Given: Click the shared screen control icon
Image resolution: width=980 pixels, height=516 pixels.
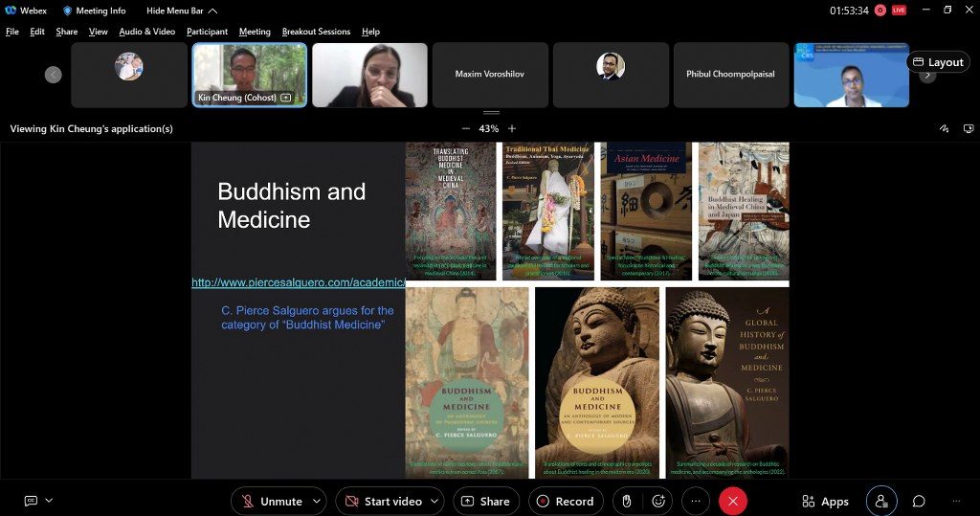Looking at the screenshot, I should click(x=969, y=128).
